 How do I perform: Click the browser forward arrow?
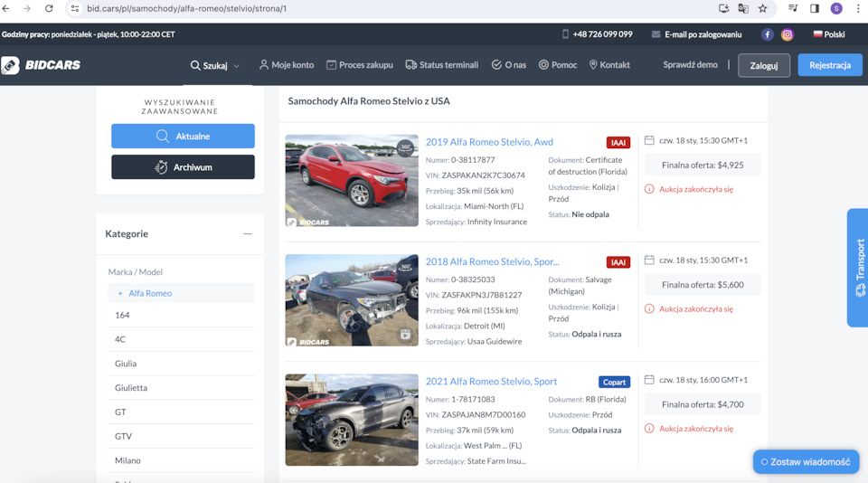click(x=26, y=8)
